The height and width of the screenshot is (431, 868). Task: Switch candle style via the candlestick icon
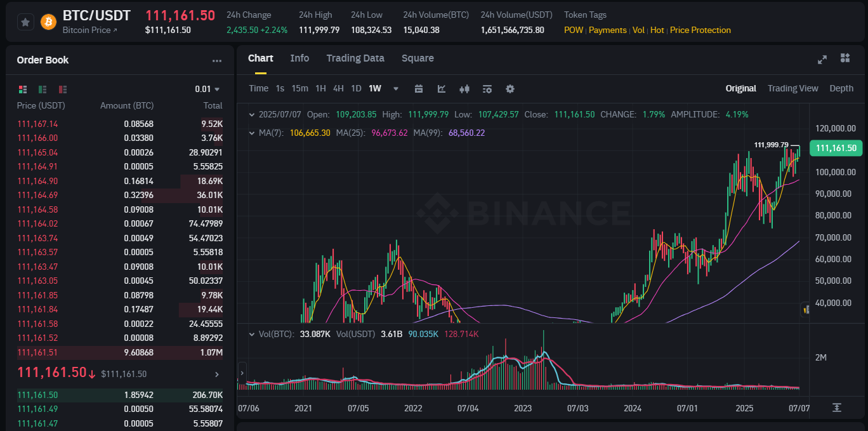pyautogui.click(x=464, y=89)
